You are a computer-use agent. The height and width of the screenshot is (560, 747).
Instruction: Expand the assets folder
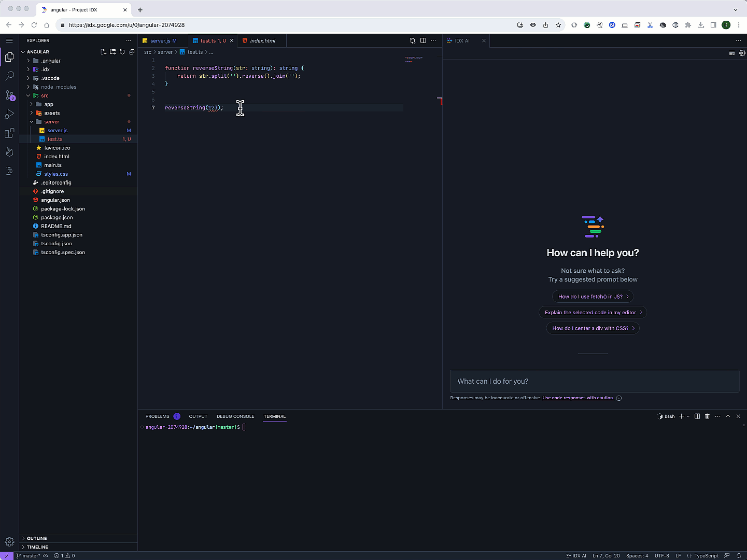pyautogui.click(x=51, y=113)
